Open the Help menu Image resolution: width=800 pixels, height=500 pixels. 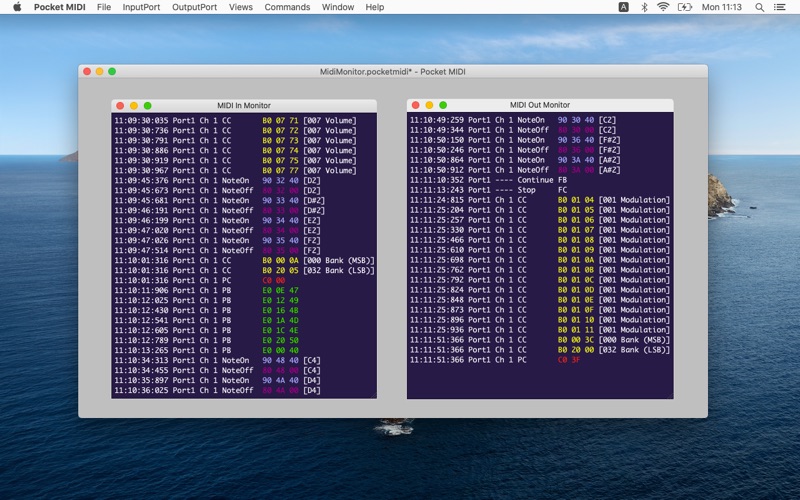point(375,7)
